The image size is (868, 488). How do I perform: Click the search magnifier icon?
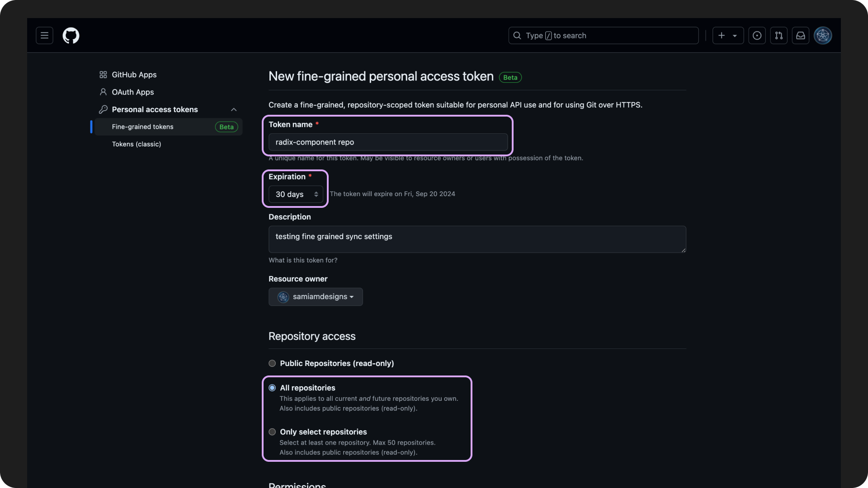[x=517, y=35]
